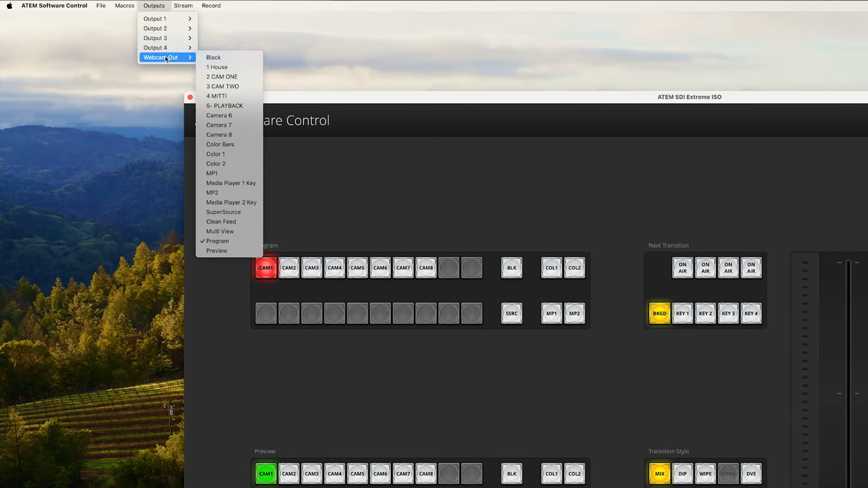
Task: Choose DIP transition style
Action: (683, 474)
